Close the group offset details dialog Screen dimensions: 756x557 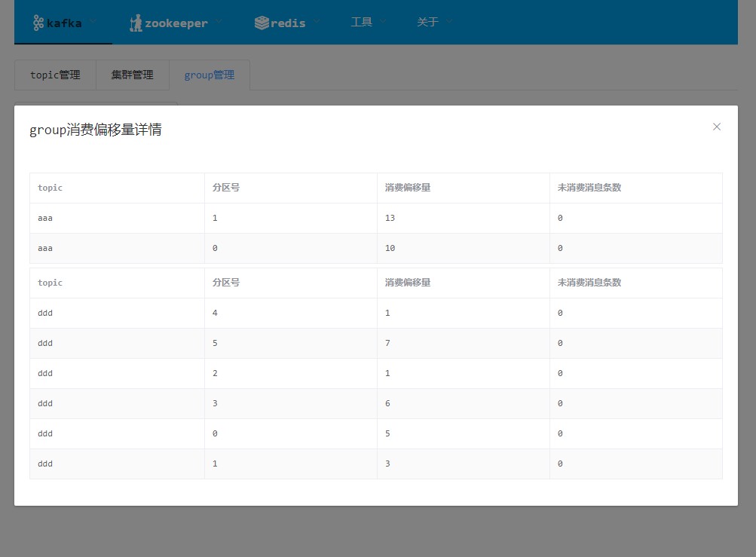[x=717, y=127]
